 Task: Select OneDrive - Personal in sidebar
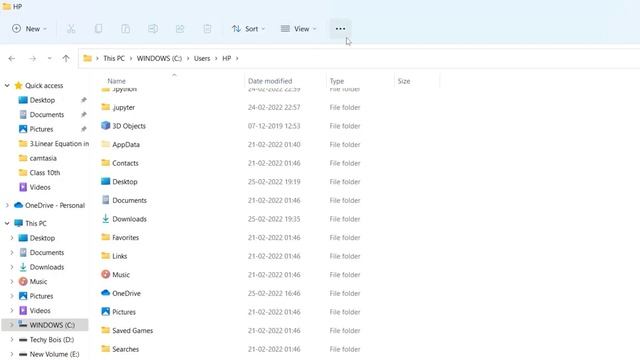(x=55, y=205)
